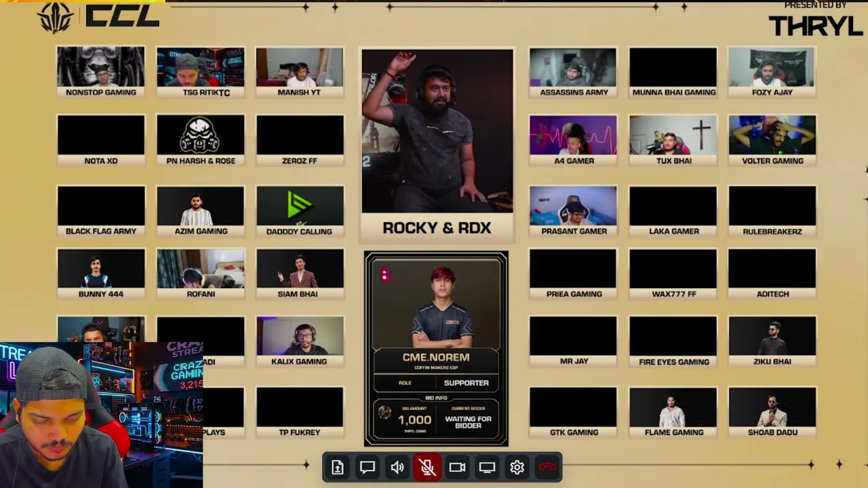The height and width of the screenshot is (488, 868).
Task: Toggle the camera in call toolbar
Action: (x=457, y=467)
